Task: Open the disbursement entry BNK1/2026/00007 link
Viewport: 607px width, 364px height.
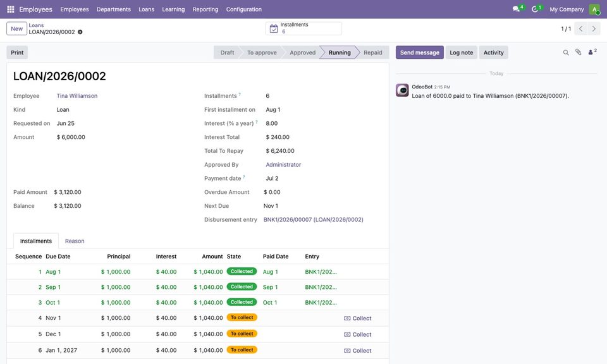Action: 313,220
